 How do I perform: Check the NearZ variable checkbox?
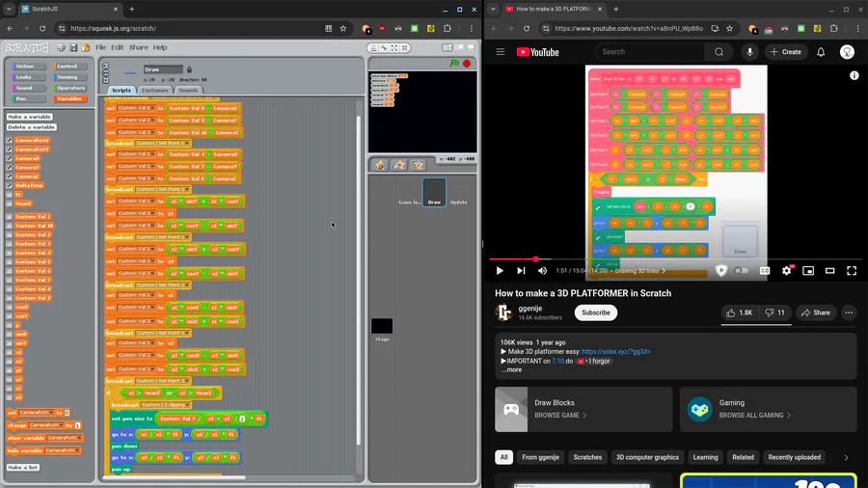pyautogui.click(x=9, y=203)
